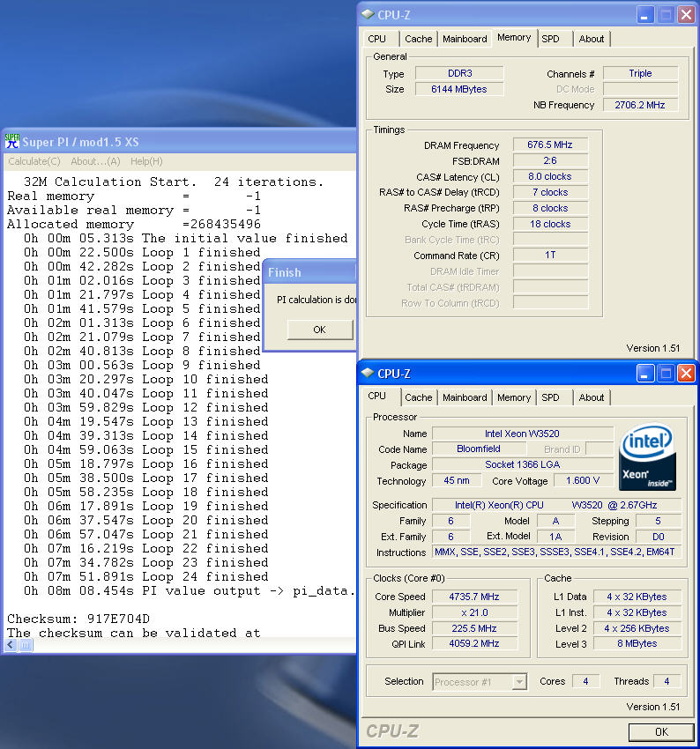Minimize the lower CPU-Z CPU window

pos(644,374)
